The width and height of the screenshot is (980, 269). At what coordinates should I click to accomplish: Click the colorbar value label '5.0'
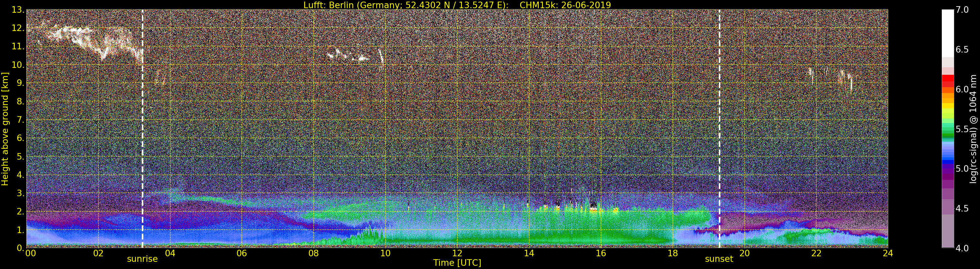[x=962, y=168]
